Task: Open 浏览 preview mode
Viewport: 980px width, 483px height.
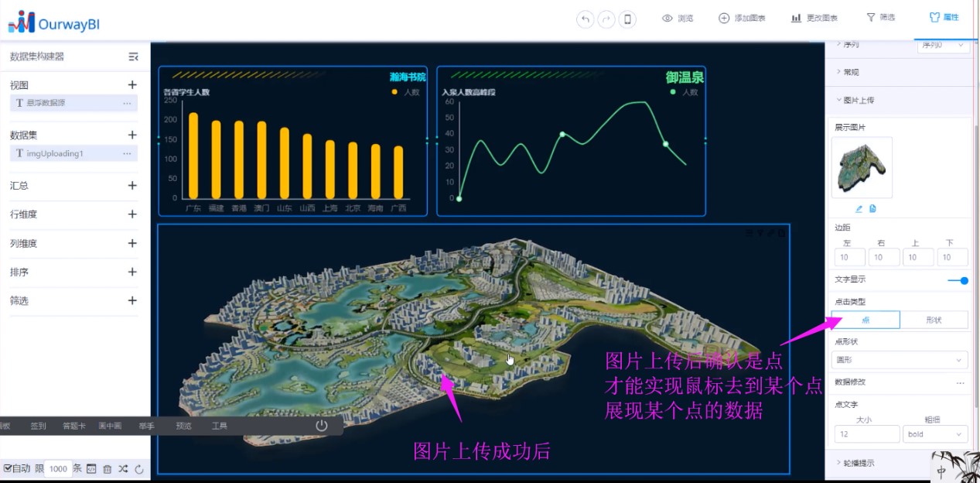Action: click(x=678, y=18)
